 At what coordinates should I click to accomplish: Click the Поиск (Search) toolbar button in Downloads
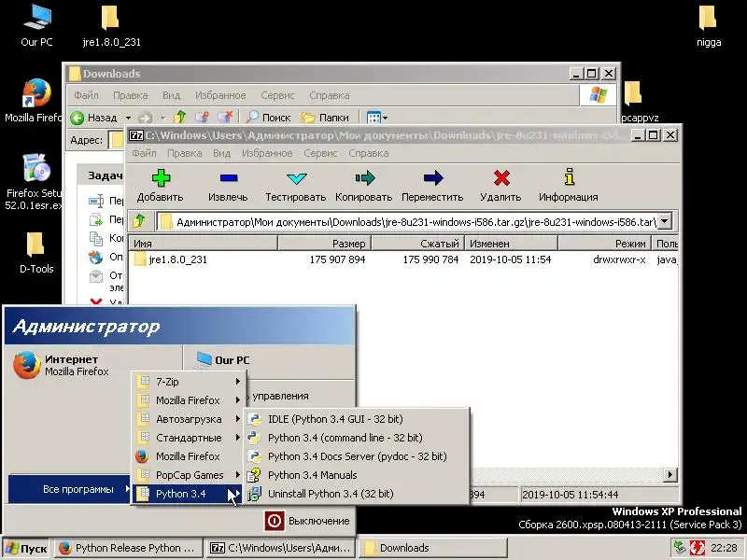[x=268, y=118]
